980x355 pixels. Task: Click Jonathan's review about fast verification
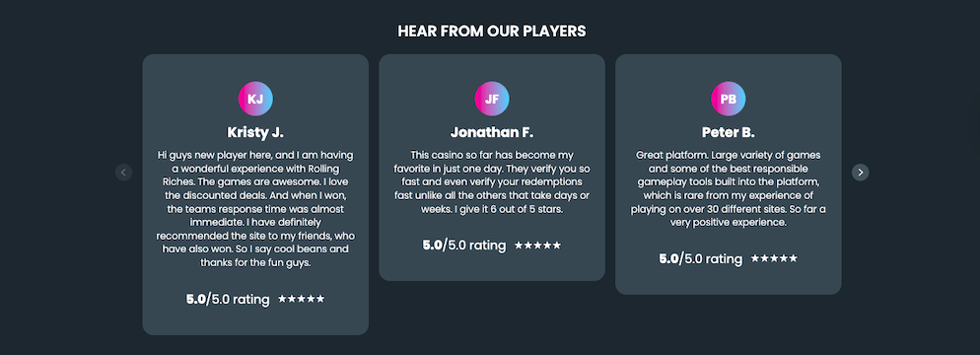(492, 181)
